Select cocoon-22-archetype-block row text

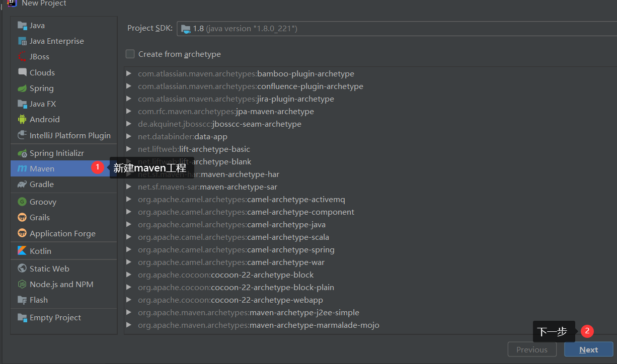226,275
